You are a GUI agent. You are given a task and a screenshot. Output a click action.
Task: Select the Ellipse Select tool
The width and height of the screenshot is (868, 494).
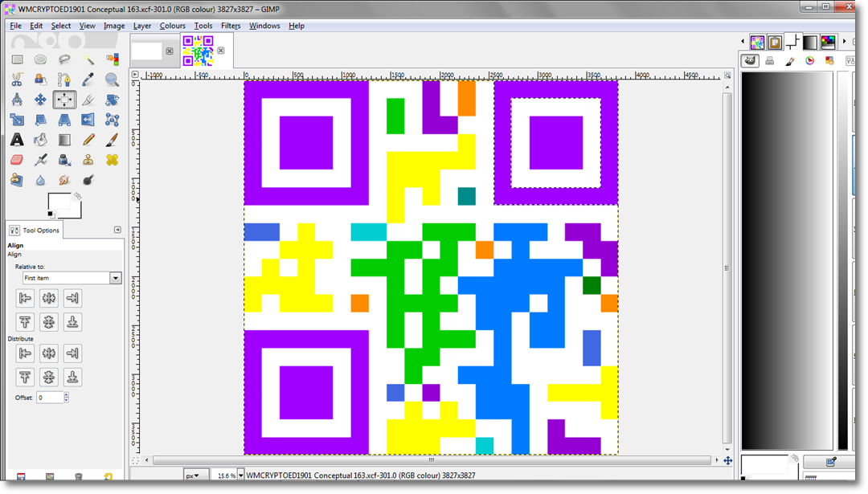tap(40, 59)
